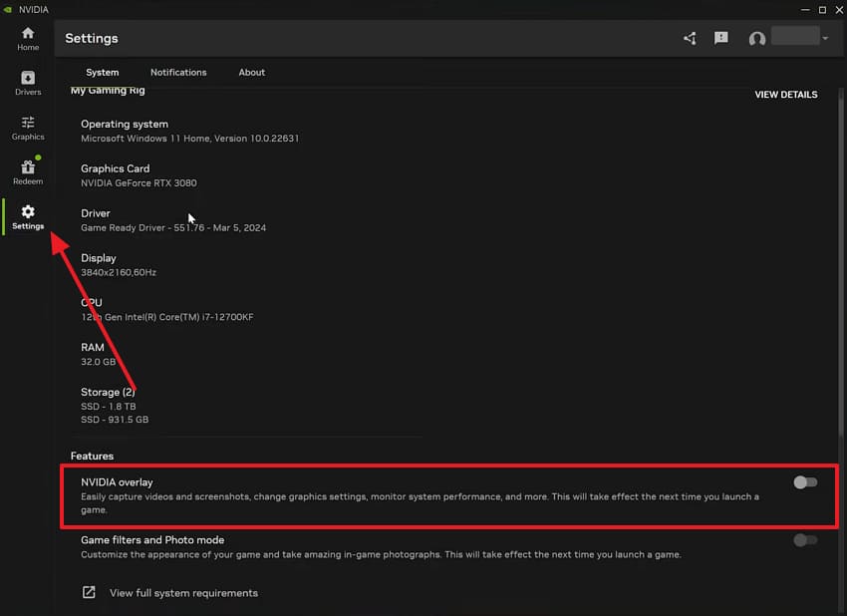Click the Features section heading
Screen dimensions: 847x616
pos(92,457)
